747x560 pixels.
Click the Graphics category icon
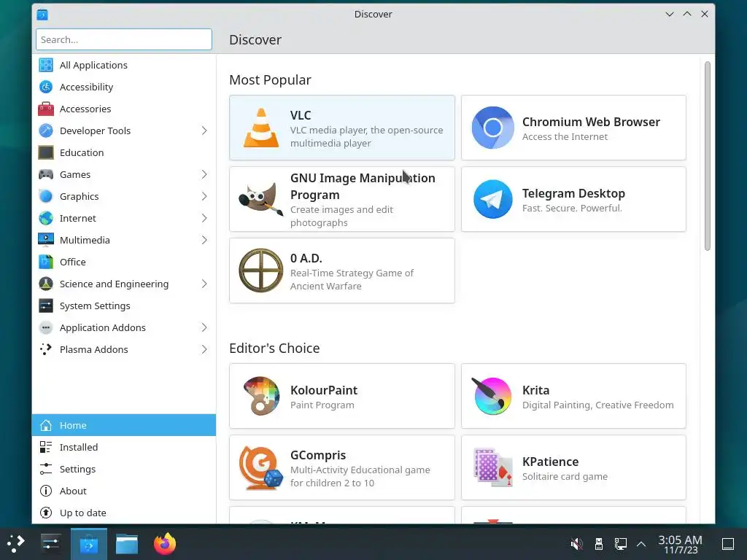[x=46, y=196]
